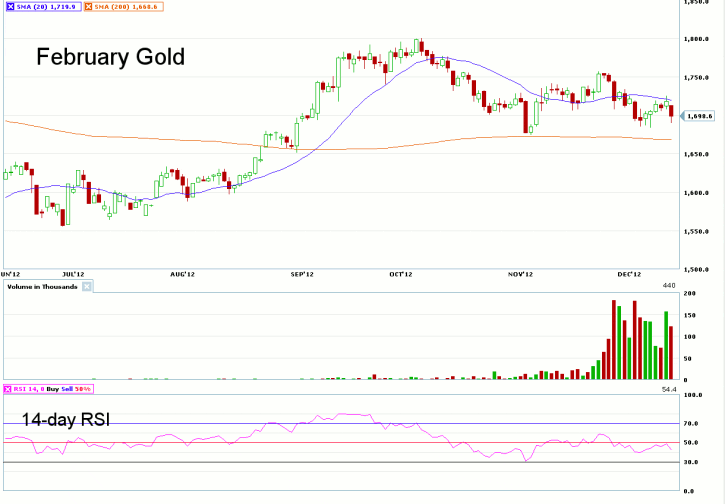This screenshot has width=725, height=504.
Task: Remove the RSI 14 indicator via its X
Action: [x=6, y=386]
